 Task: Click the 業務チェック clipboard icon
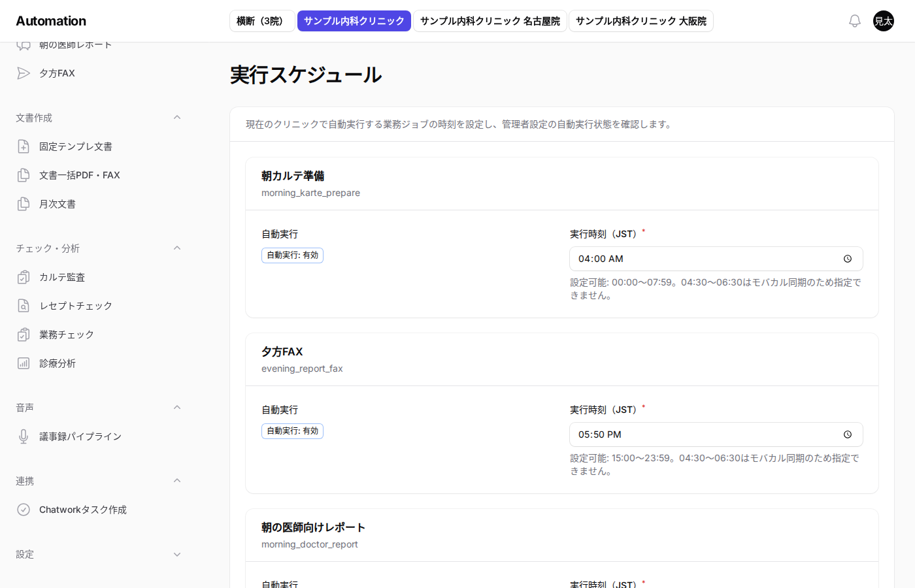24,335
